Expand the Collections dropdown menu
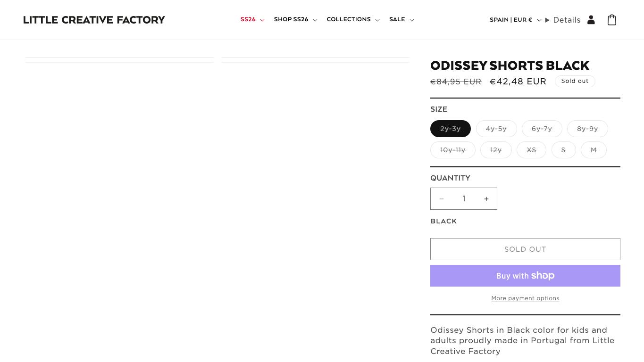644x362 pixels. [353, 20]
